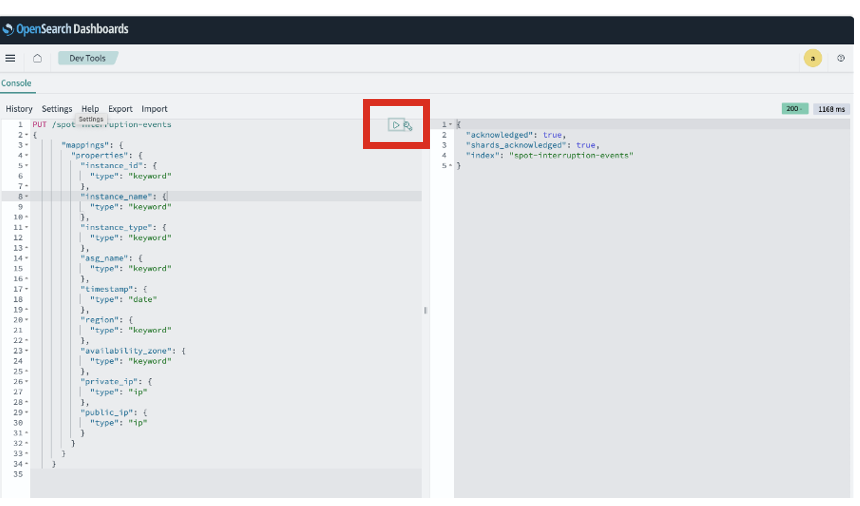Collapse response JSON at output line 1
Screen dimensions: 860x506
pyautogui.click(x=449, y=124)
